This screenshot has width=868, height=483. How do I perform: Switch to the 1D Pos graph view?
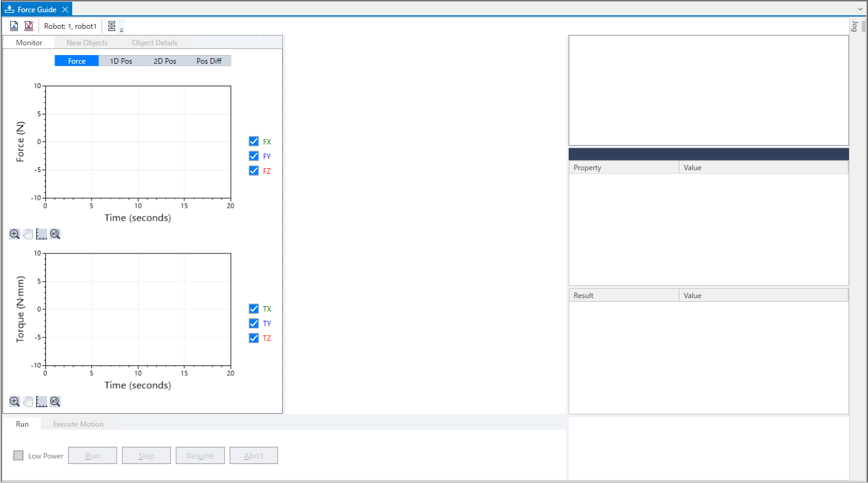pyautogui.click(x=121, y=61)
